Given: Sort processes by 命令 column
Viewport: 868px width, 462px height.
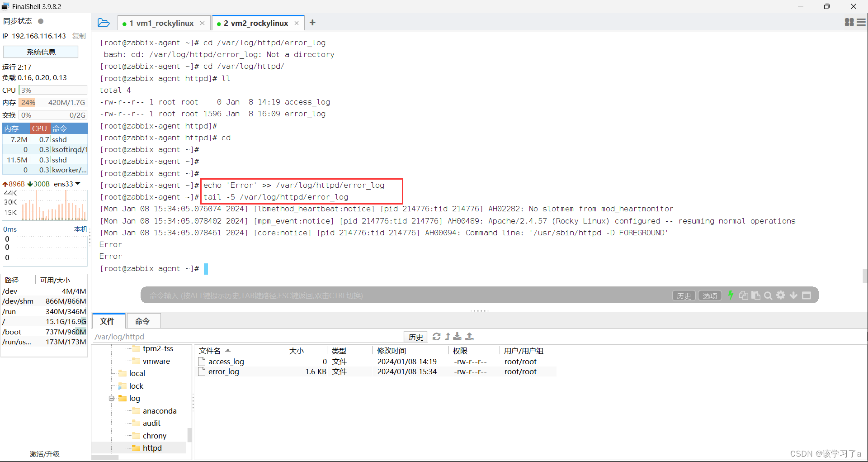Looking at the screenshot, I should [x=69, y=129].
